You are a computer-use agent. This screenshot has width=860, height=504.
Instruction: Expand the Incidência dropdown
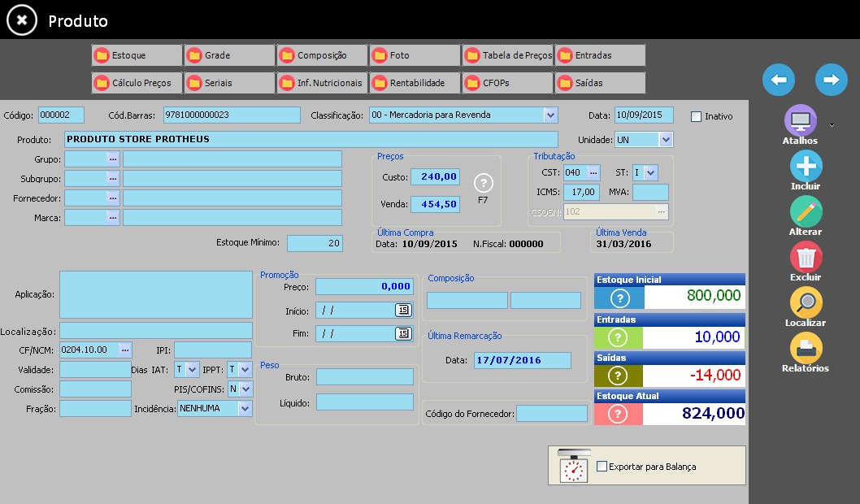(245, 409)
